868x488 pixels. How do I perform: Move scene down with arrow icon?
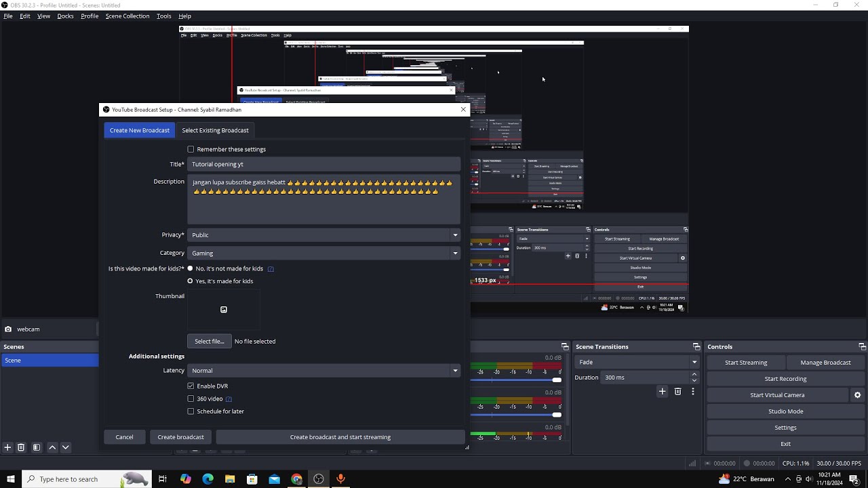66,447
